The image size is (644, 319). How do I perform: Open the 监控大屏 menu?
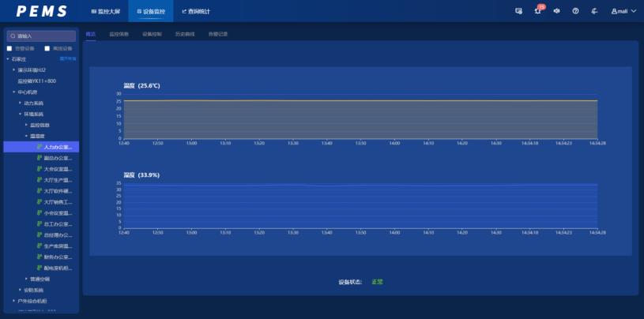(x=106, y=12)
